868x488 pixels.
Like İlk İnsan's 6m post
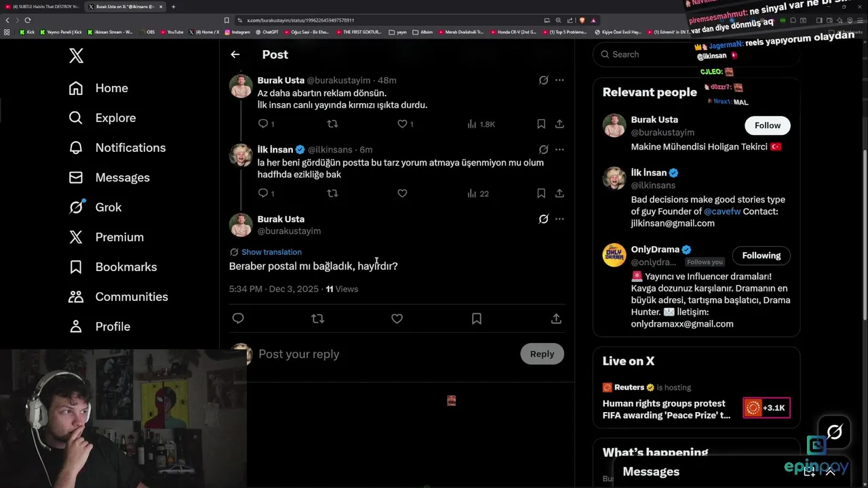point(402,193)
